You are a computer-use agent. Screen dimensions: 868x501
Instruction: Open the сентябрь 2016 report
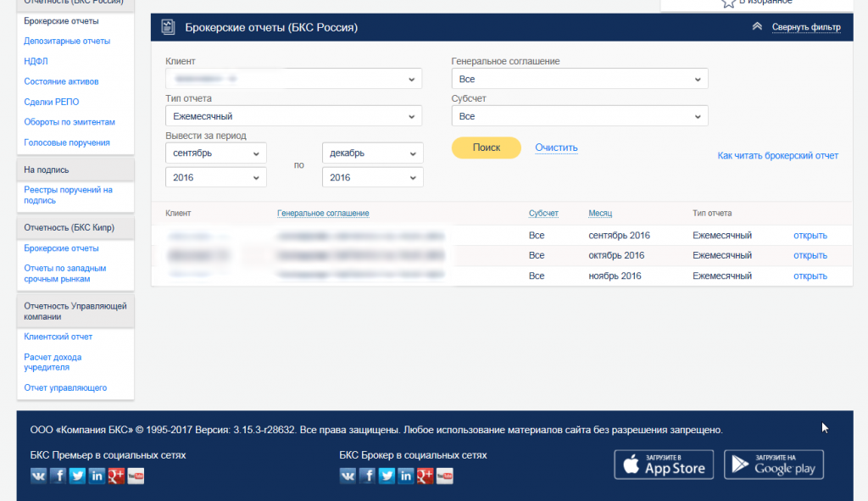click(x=810, y=236)
